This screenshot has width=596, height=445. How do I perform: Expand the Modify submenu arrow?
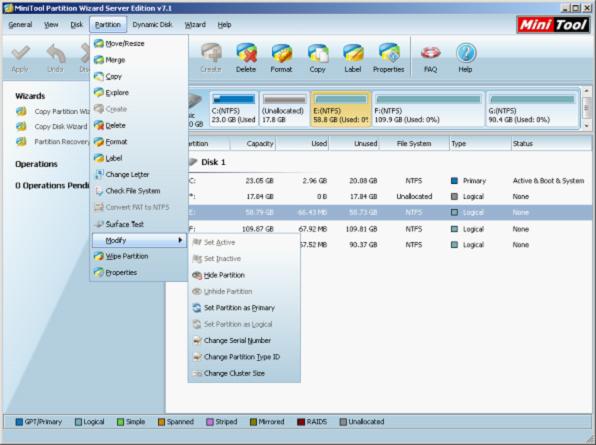point(180,240)
